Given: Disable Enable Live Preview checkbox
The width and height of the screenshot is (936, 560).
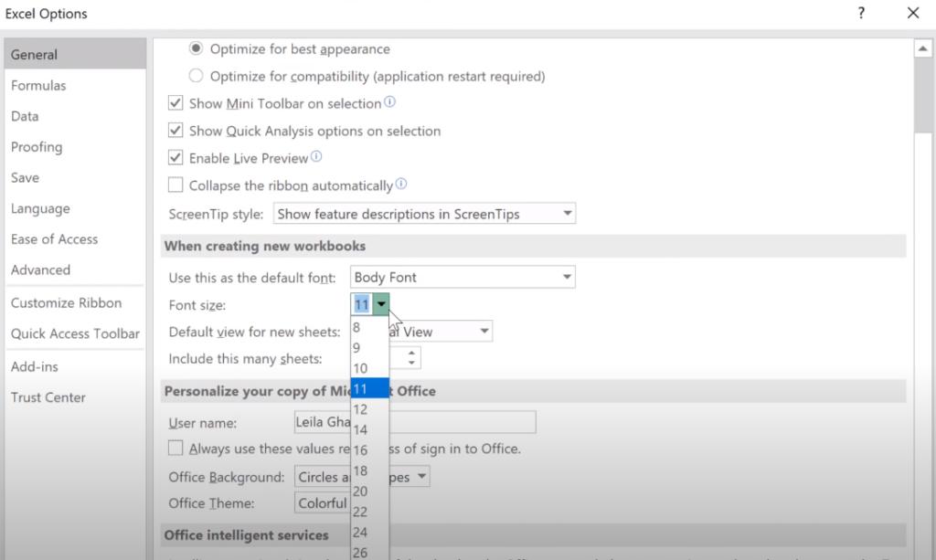Looking at the screenshot, I should click(175, 157).
